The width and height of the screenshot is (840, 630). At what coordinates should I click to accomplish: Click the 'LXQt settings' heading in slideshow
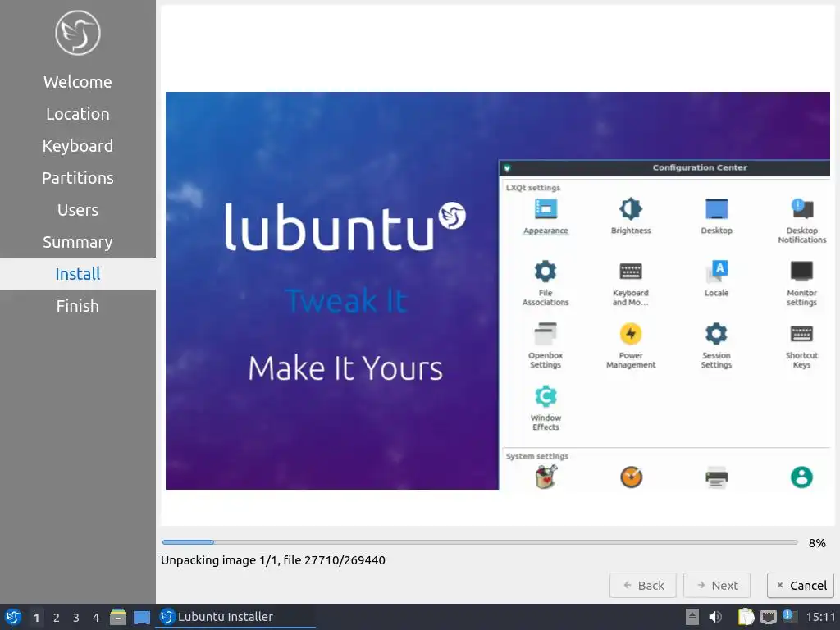pos(533,188)
